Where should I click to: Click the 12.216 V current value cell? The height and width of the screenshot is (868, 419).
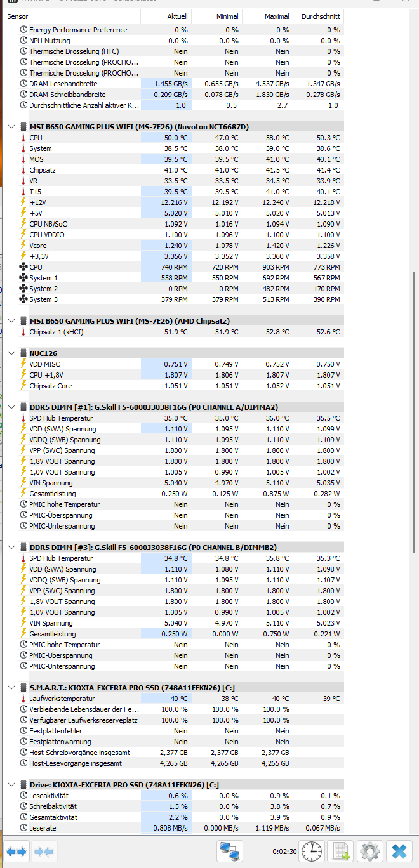tap(166, 202)
